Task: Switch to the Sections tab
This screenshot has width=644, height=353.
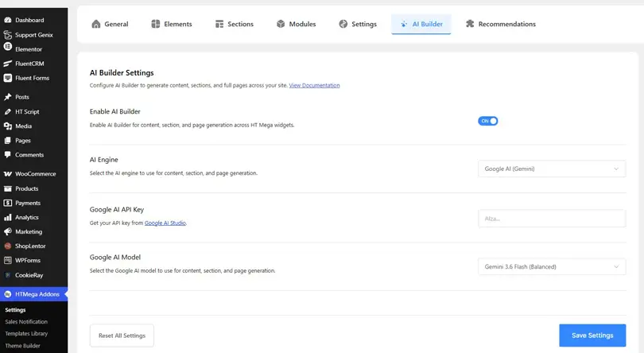Action: coord(234,24)
